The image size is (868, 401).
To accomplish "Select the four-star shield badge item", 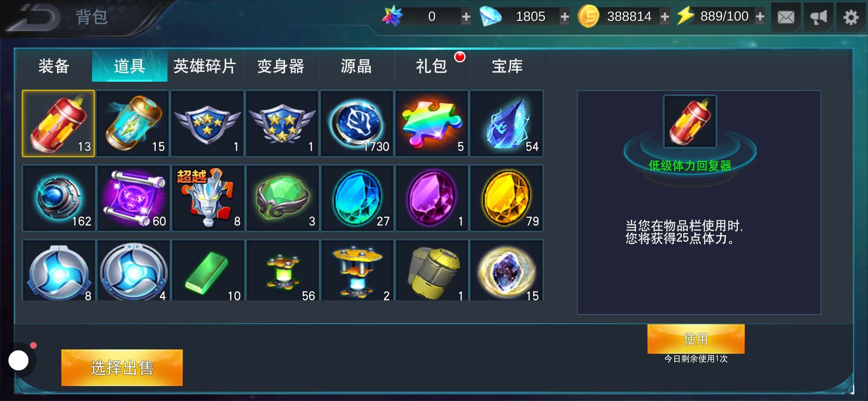I will (x=282, y=124).
